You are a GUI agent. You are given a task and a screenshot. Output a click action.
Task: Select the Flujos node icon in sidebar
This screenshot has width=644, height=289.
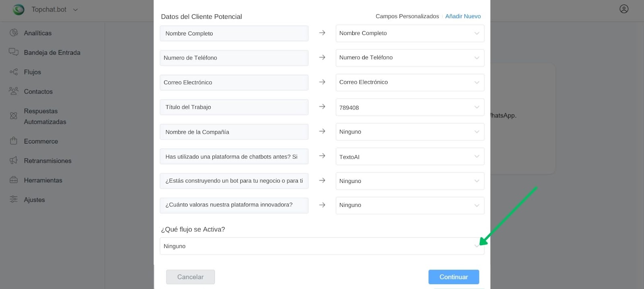[x=14, y=72]
